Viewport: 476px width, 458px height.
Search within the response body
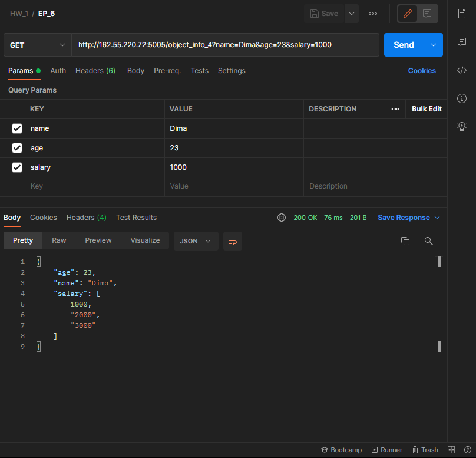click(429, 241)
